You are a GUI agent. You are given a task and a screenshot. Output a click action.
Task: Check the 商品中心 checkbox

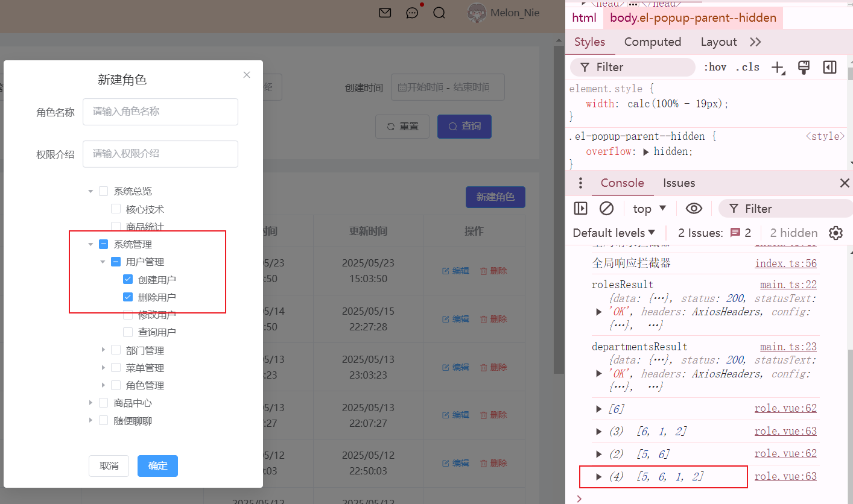(103, 403)
